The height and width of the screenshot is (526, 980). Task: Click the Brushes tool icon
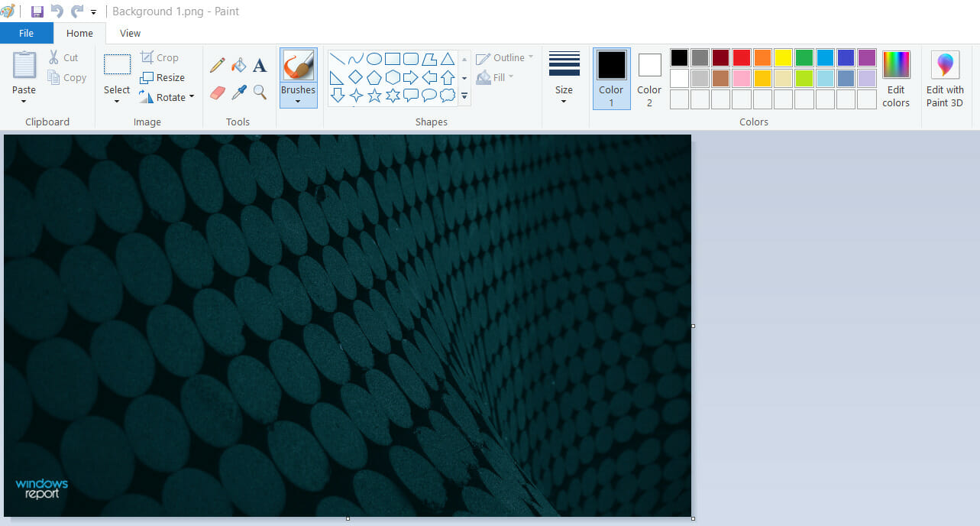pyautogui.click(x=298, y=66)
